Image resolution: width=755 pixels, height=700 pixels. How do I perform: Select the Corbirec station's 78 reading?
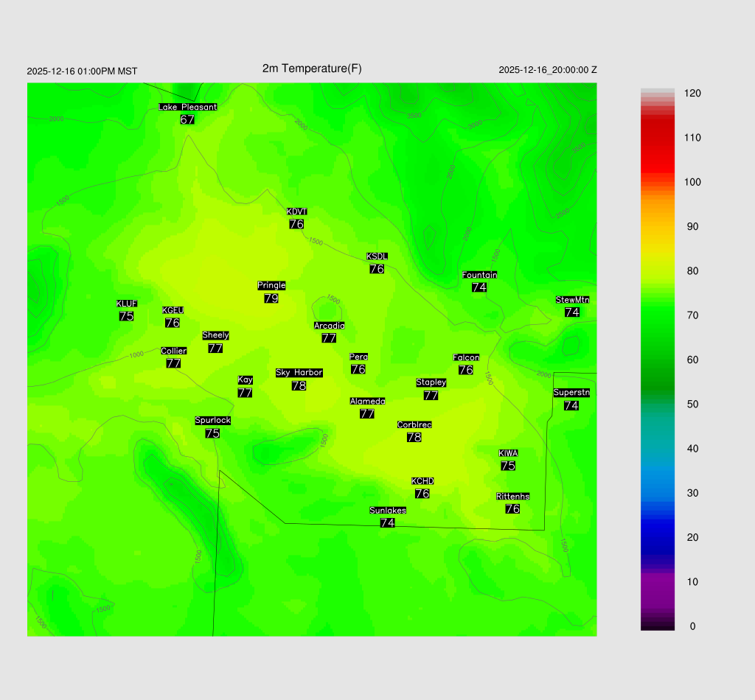414,437
